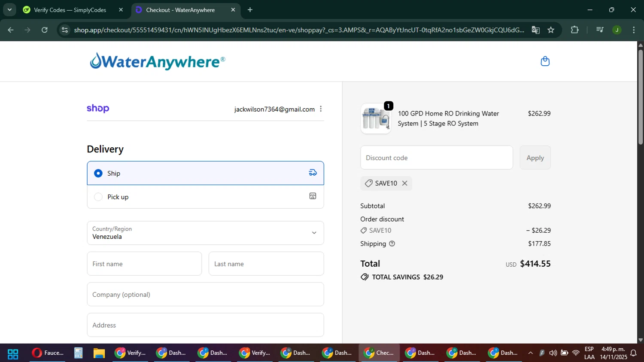Show shipping info help icon
Screen dimensions: 644x362
click(x=392, y=244)
